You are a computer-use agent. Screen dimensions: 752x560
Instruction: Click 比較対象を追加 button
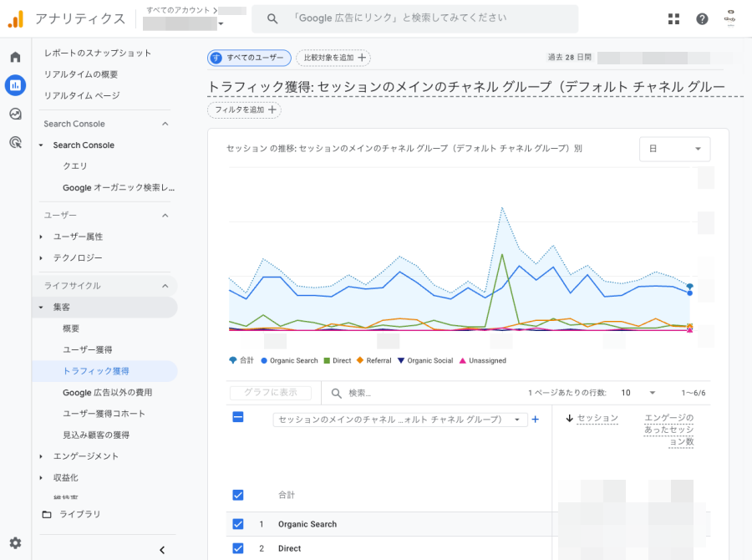pyautogui.click(x=333, y=58)
